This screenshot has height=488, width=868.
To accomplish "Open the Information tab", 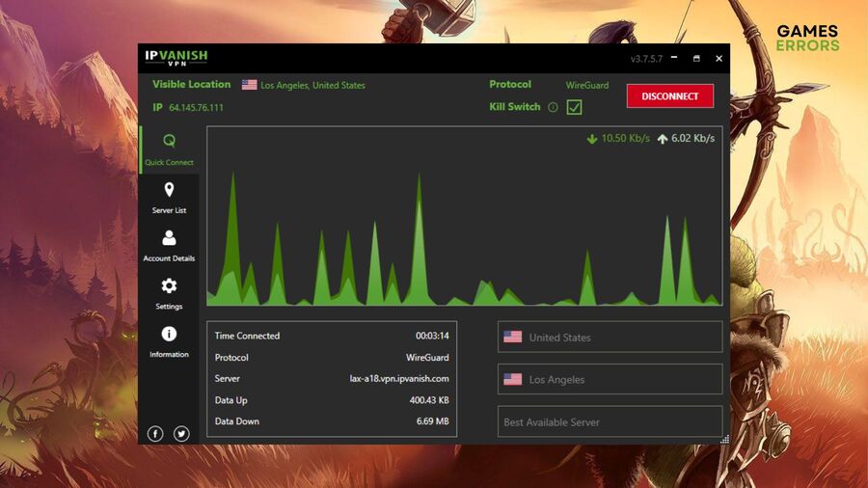I will 169,341.
